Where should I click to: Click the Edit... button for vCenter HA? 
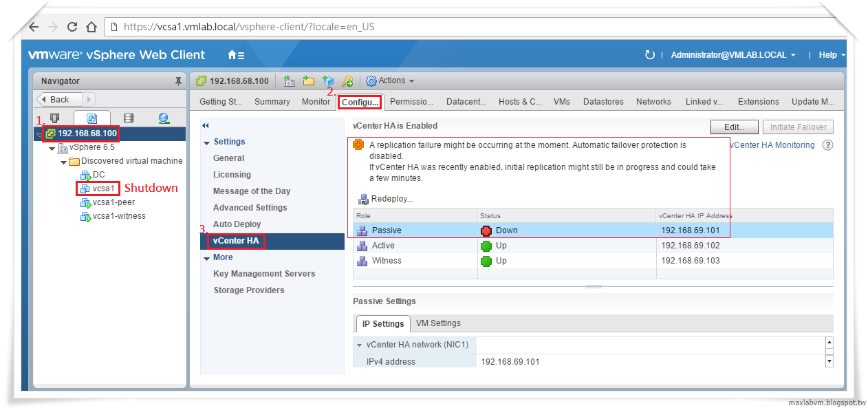[x=733, y=127]
